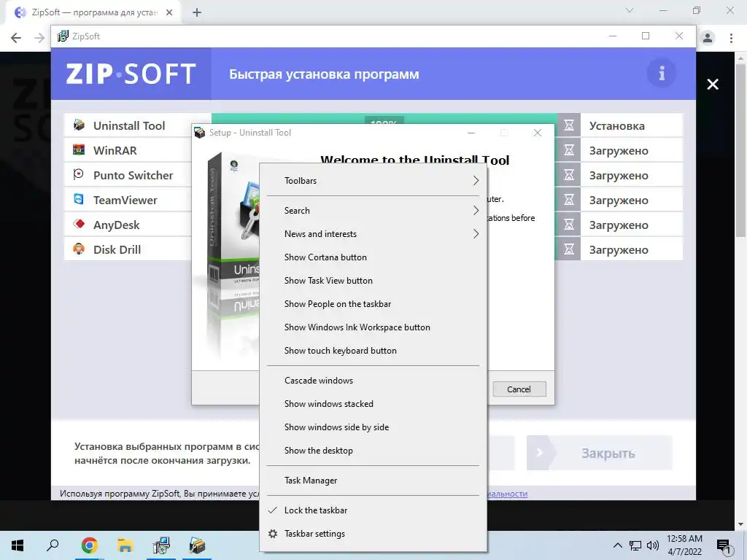
Task: Open taskbar search magnifier
Action: (x=53, y=545)
